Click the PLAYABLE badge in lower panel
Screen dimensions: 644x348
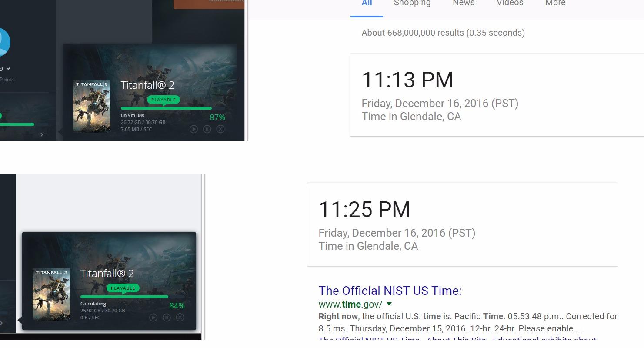pos(123,288)
